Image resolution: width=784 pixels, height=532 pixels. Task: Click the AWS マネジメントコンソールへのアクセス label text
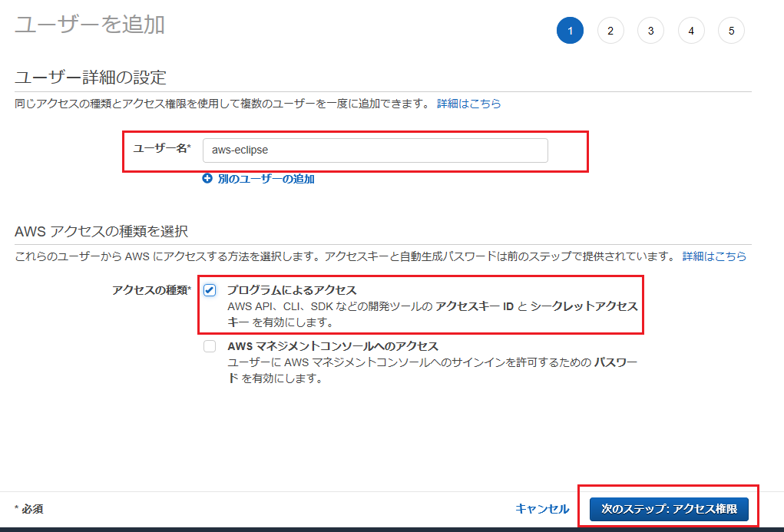pos(333,346)
